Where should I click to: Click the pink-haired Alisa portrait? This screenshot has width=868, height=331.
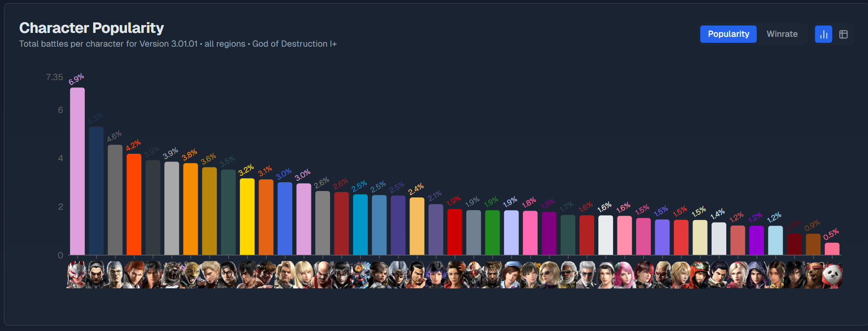coord(624,275)
